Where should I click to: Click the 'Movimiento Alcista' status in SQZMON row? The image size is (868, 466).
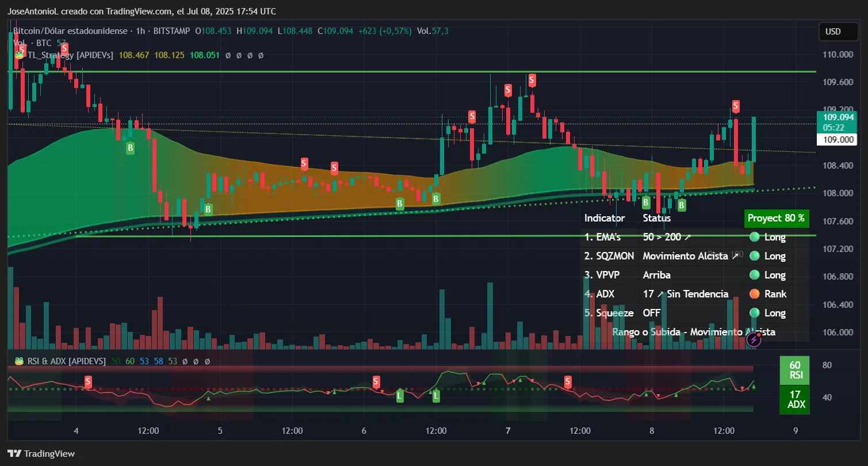(x=690, y=256)
